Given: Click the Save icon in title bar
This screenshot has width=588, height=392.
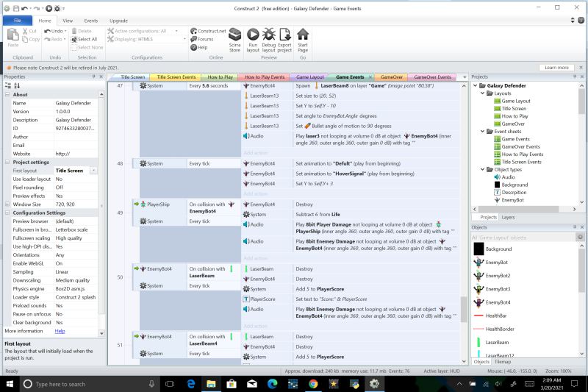Looking at the screenshot, I should 15,8.
